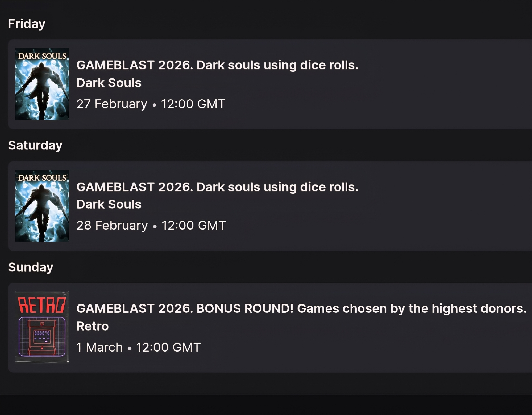Open Friday's GAMEBLAST 2026 dice rolls stream title

tap(217, 65)
